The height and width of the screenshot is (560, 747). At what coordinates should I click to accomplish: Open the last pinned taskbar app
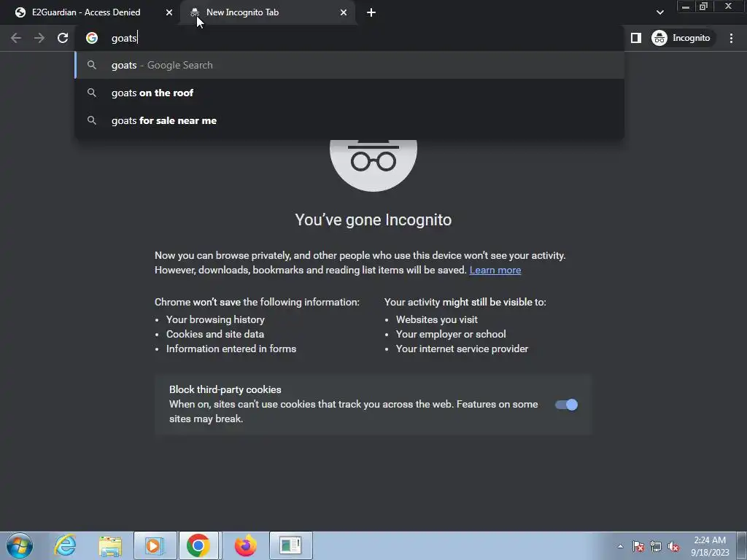[290, 545]
